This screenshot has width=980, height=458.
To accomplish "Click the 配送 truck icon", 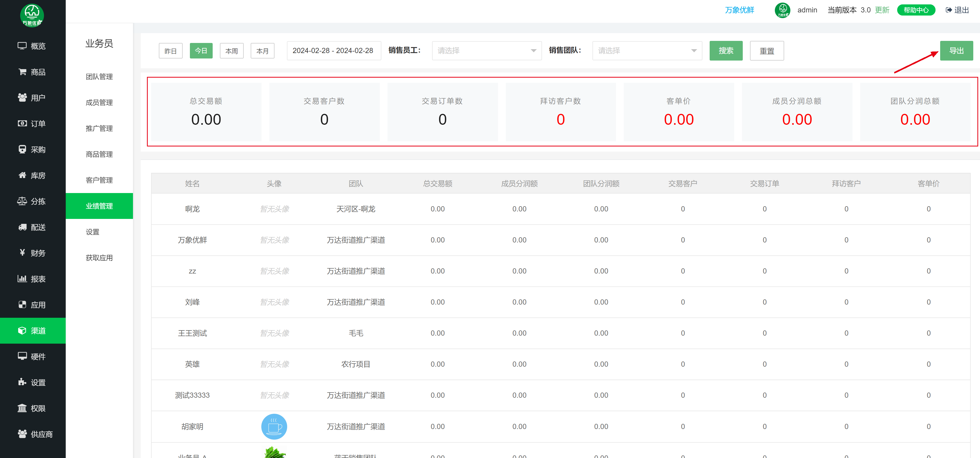I will click(22, 227).
